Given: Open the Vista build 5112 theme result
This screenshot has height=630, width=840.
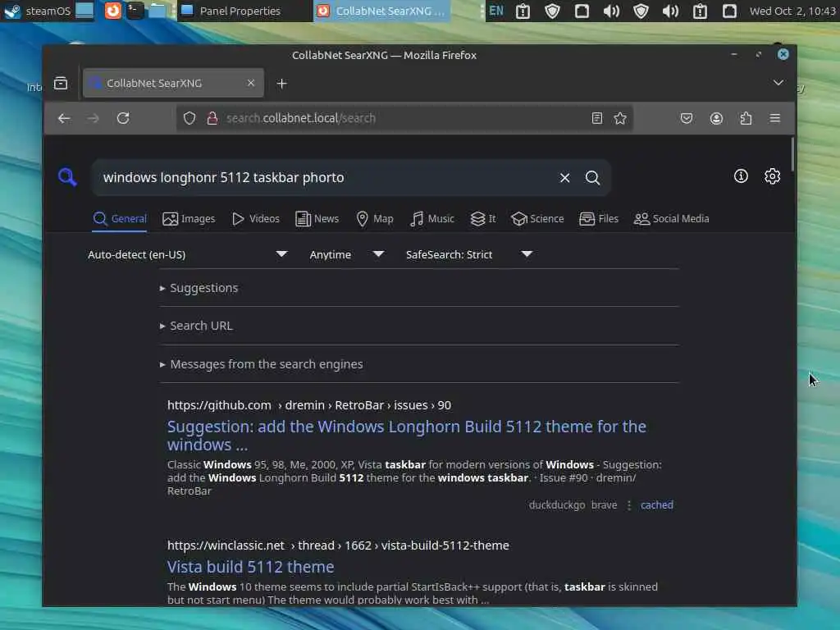Looking at the screenshot, I should coord(251,567).
